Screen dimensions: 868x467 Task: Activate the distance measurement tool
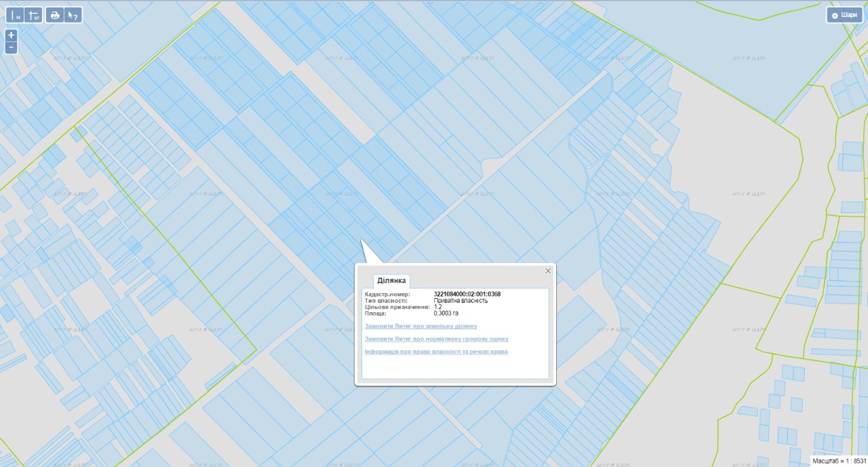click(16, 15)
